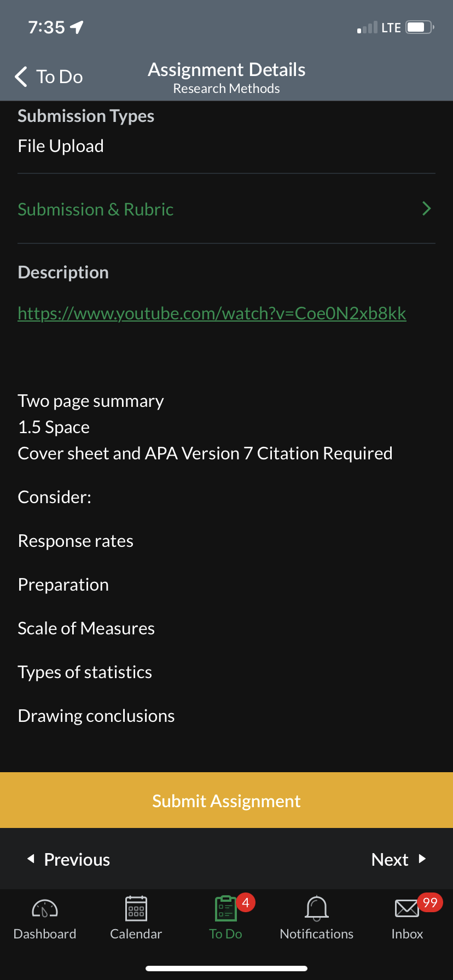Tap the back chevron arrow icon

point(21,77)
